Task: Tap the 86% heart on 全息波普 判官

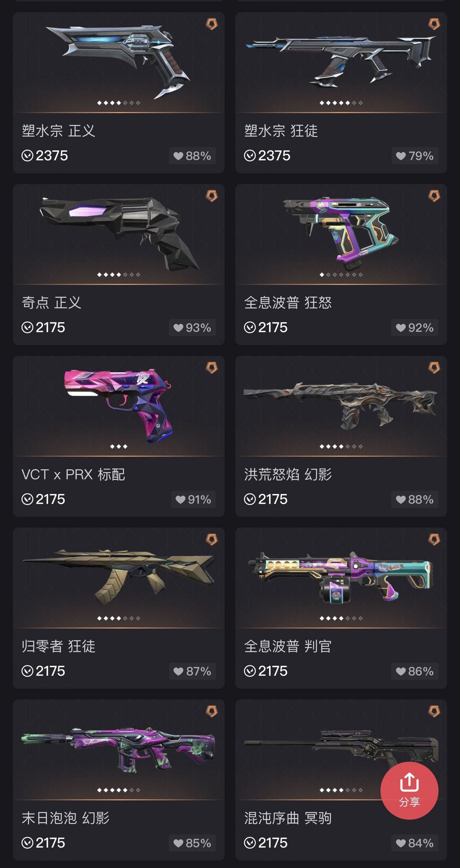Action: [415, 671]
